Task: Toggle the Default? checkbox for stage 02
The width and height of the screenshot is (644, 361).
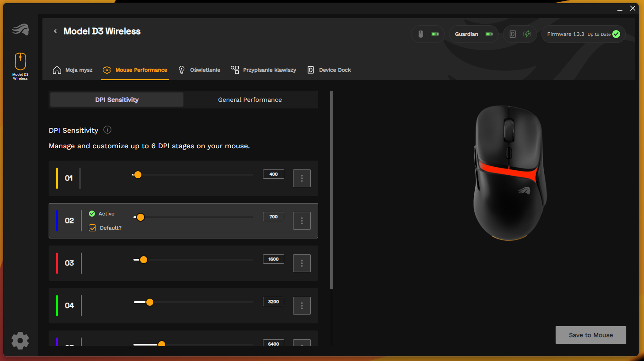Action: (92, 228)
